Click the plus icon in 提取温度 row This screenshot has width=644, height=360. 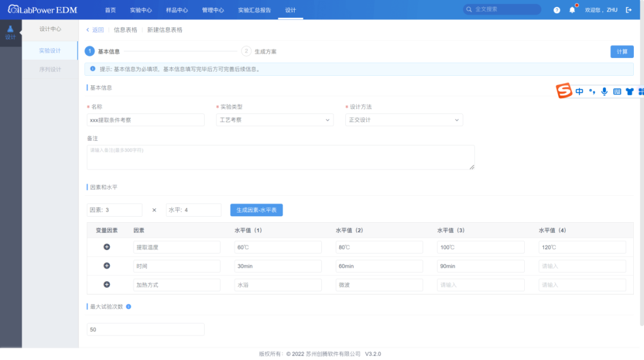click(107, 247)
